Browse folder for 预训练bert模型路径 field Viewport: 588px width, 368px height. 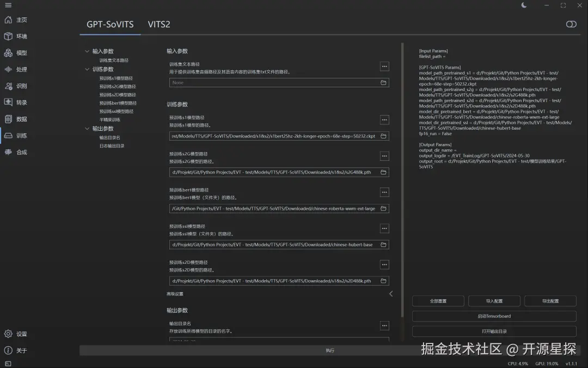click(383, 208)
